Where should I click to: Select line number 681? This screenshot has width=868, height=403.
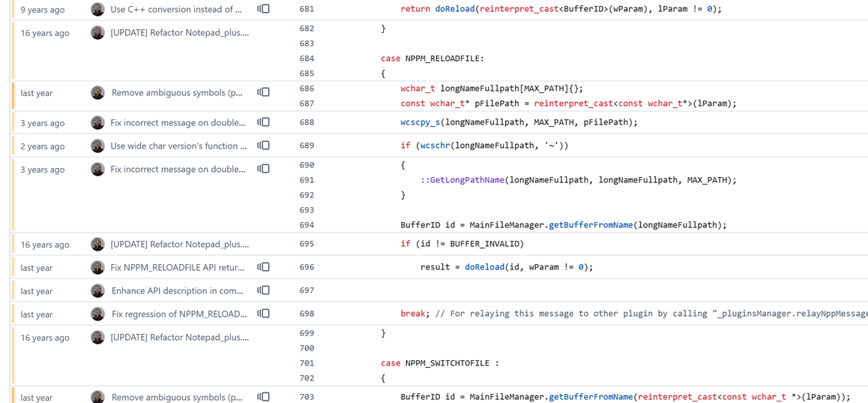point(306,10)
